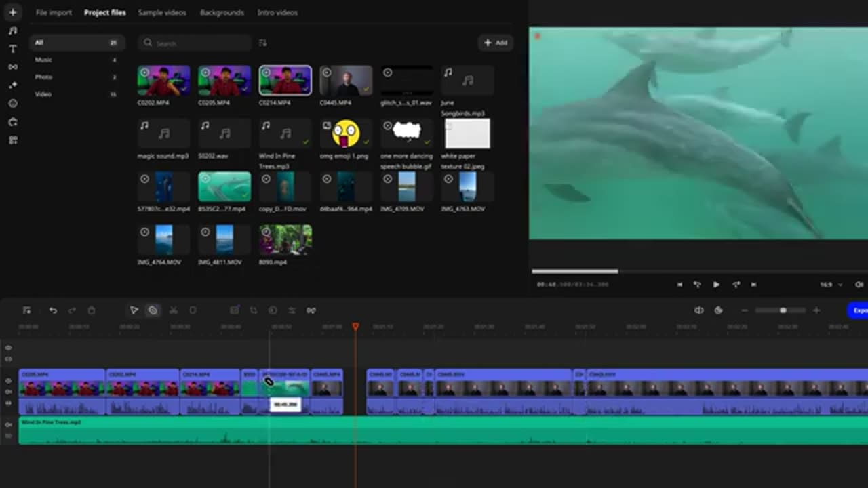
Task: Delete selected clip with trash icon
Action: pos(92,310)
